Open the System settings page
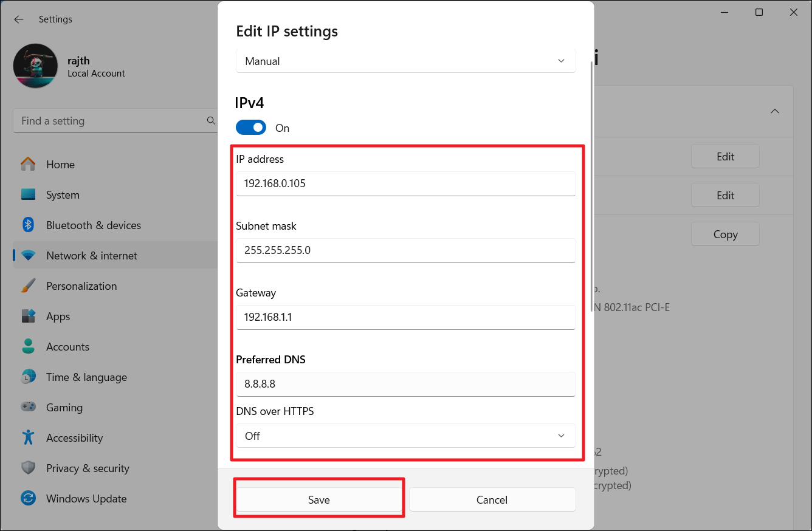 coord(63,195)
